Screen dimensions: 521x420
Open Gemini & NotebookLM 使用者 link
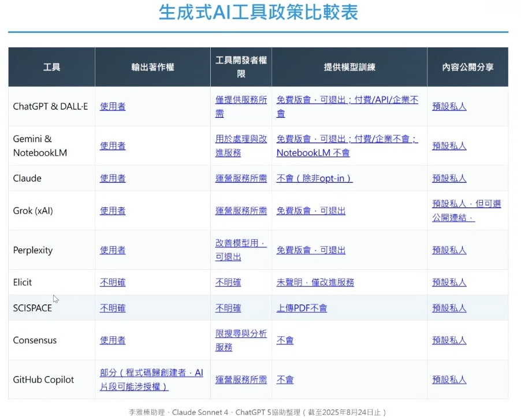[x=113, y=146]
